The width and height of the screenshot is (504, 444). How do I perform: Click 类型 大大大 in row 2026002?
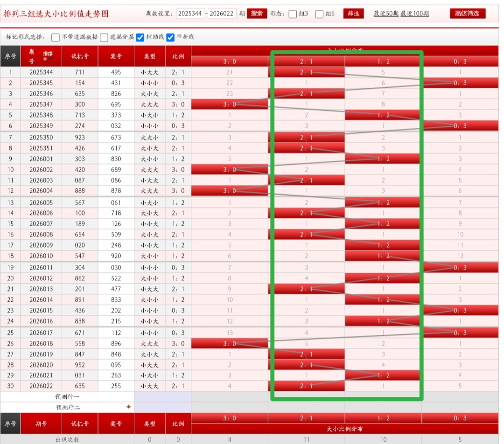point(150,170)
